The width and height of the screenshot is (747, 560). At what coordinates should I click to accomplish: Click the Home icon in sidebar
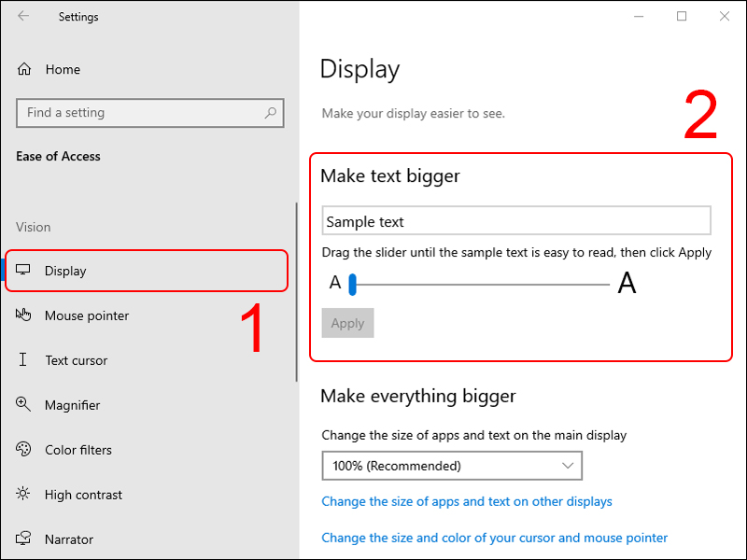24,70
